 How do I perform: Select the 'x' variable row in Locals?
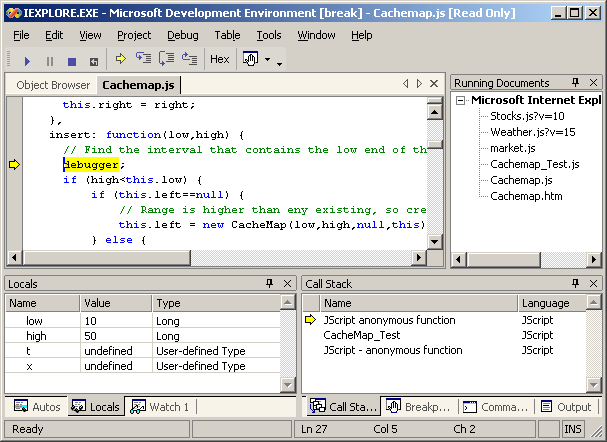coord(142,366)
